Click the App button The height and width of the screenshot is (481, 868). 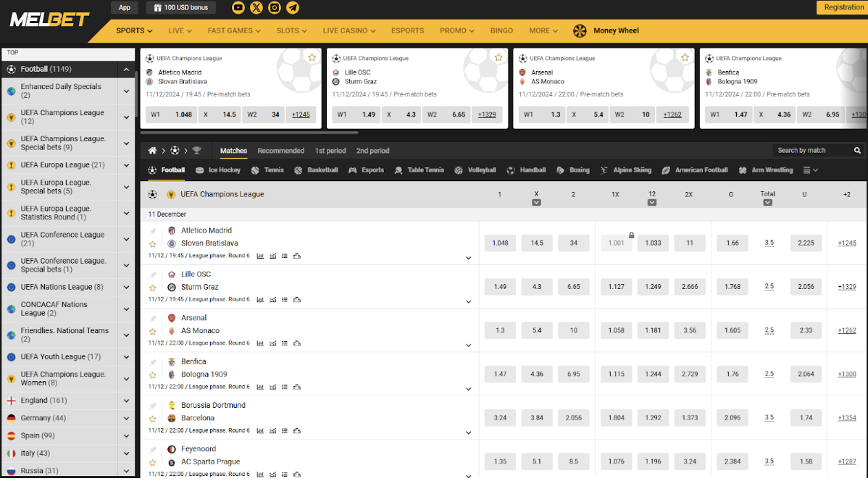(125, 8)
